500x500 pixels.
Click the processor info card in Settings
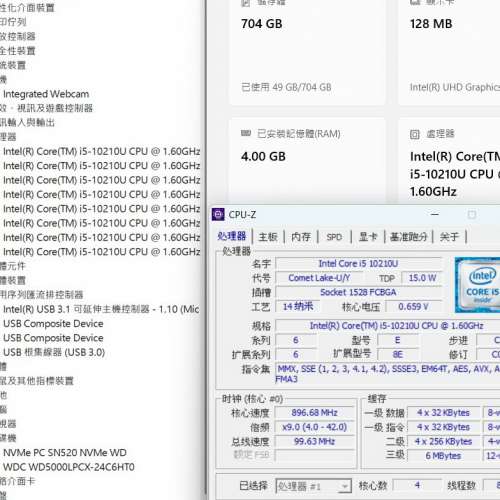click(449, 160)
